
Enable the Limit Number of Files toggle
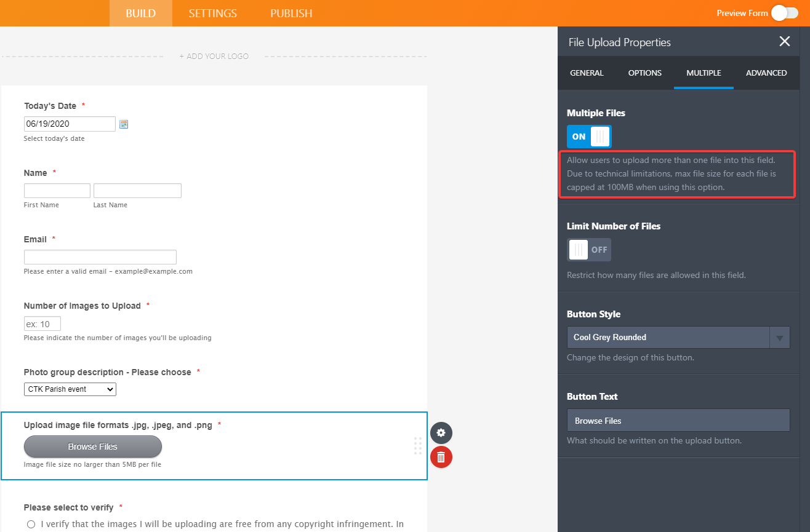tap(589, 250)
